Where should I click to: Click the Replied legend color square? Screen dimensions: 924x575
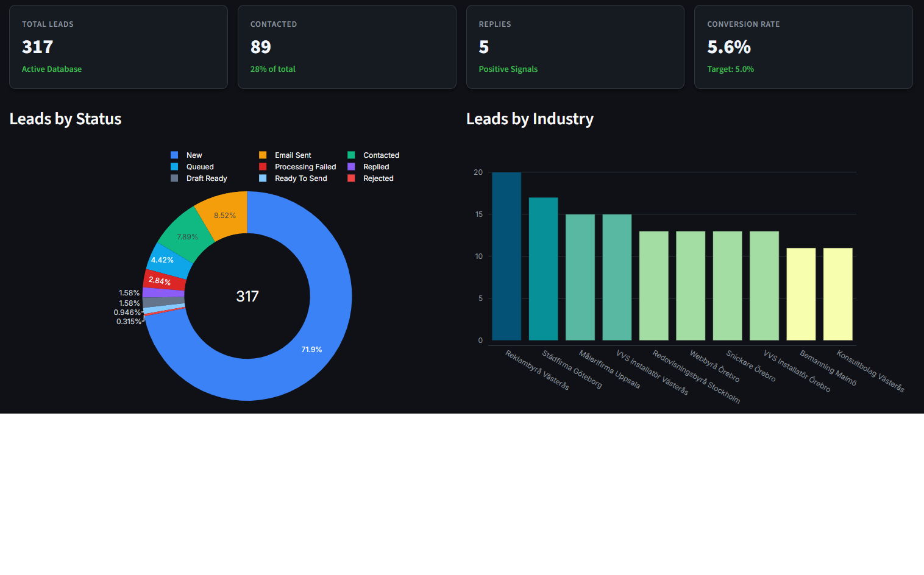(x=352, y=166)
